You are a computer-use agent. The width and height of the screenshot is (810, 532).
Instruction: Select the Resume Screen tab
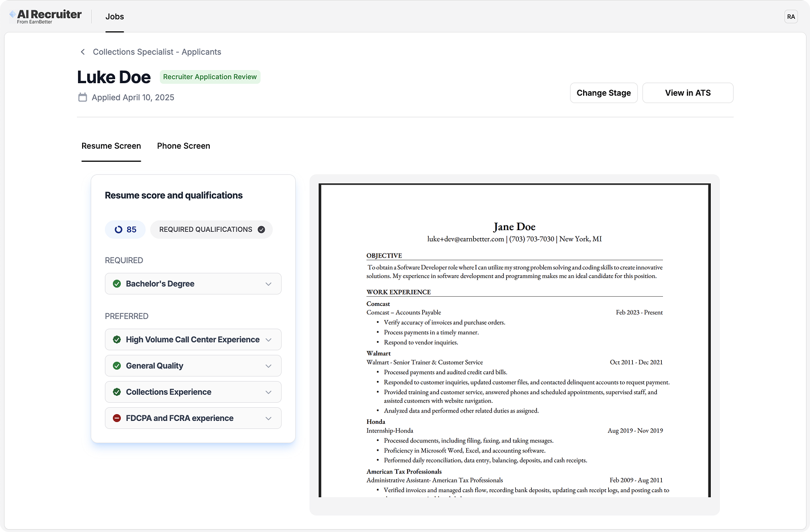(111, 146)
